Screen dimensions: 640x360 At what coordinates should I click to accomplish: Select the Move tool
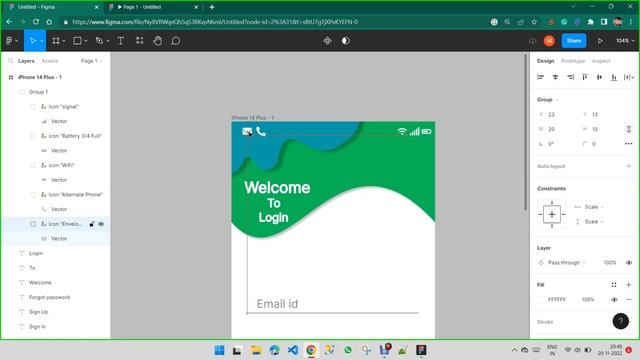tap(33, 41)
